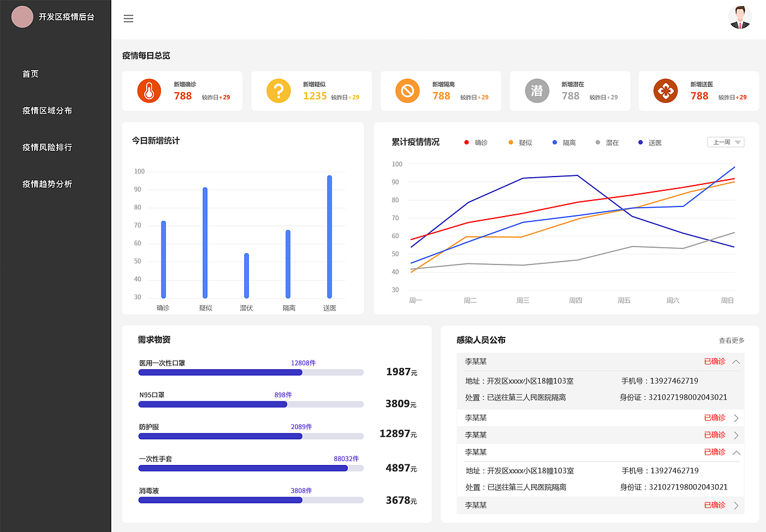The image size is (766, 532).
Task: Click the 4897元 price
Action: (401, 468)
